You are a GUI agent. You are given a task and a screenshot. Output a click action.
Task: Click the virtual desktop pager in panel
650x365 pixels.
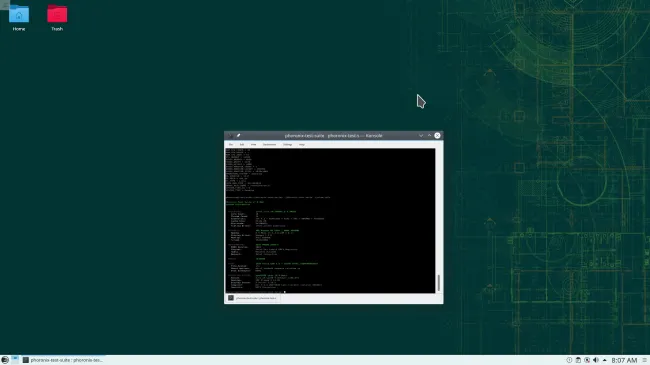(15, 360)
